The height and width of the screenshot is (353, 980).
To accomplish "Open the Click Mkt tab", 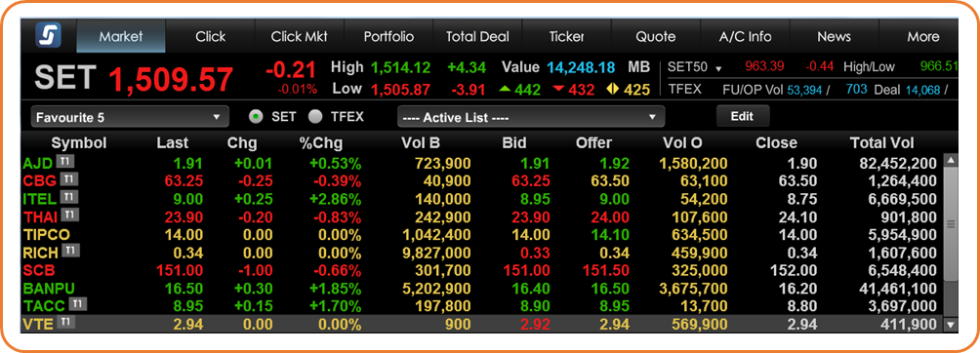I will click(300, 36).
